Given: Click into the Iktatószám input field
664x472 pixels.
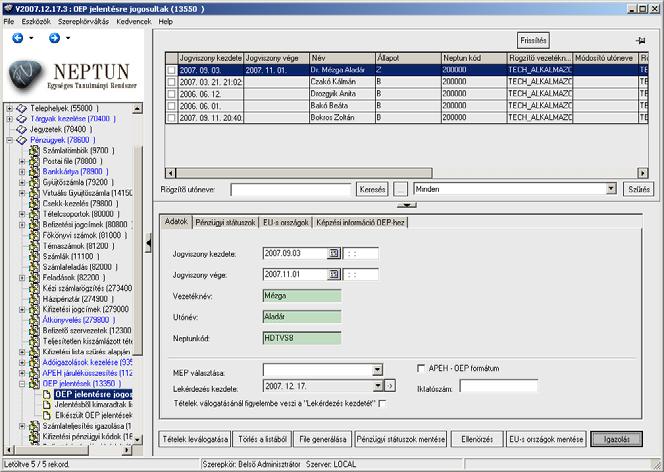Looking at the screenshot, I should tap(498, 386).
